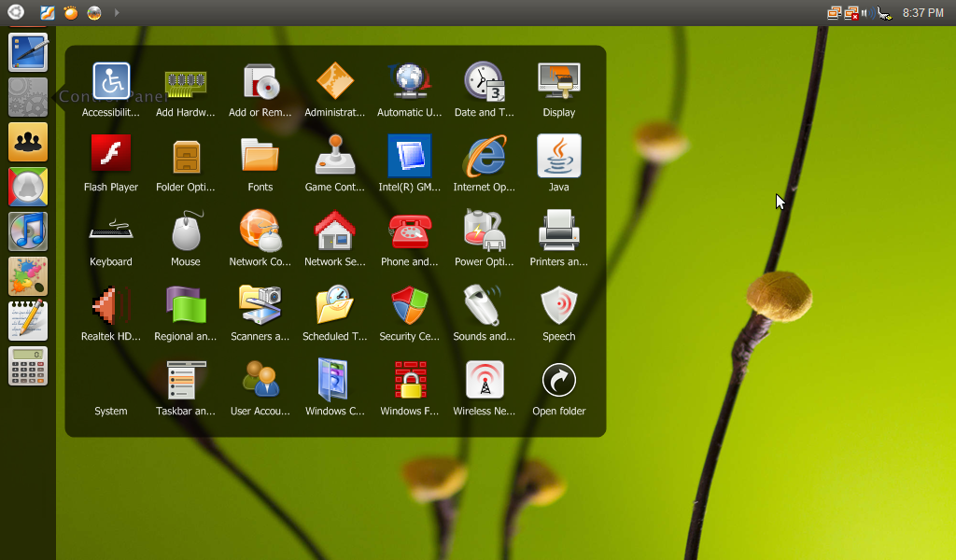Open Windows CardSpace icon
The image size is (956, 560).
(333, 380)
